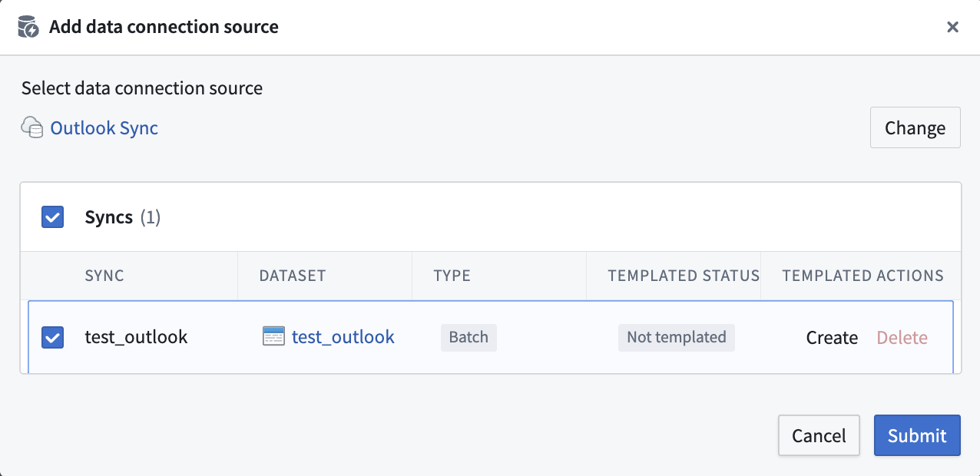Click the test_outlook sync name text
This screenshot has width=980, height=476.
coord(136,337)
